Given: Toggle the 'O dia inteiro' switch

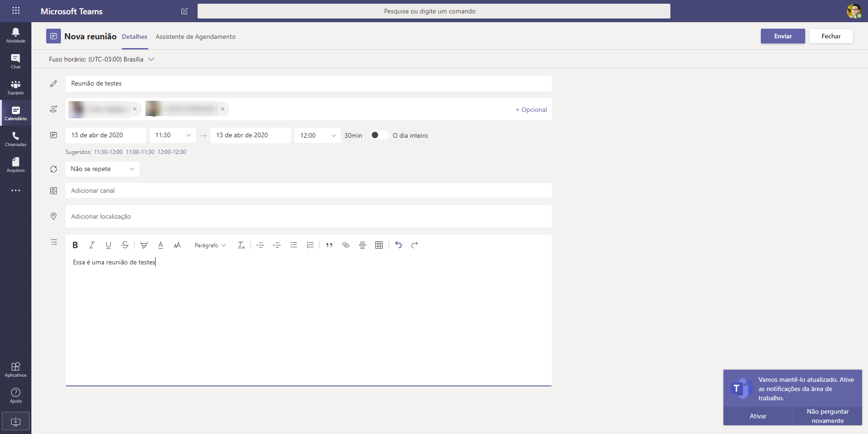Looking at the screenshot, I should tap(379, 135).
